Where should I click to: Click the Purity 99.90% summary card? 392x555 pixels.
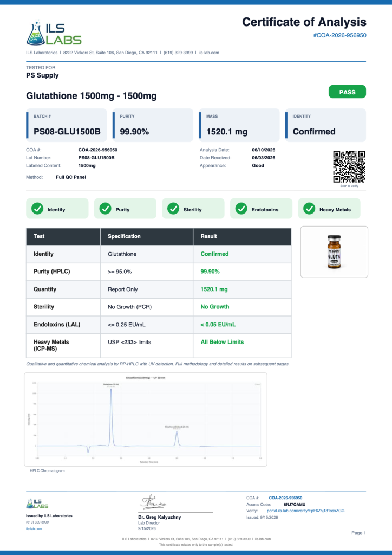coord(153,125)
